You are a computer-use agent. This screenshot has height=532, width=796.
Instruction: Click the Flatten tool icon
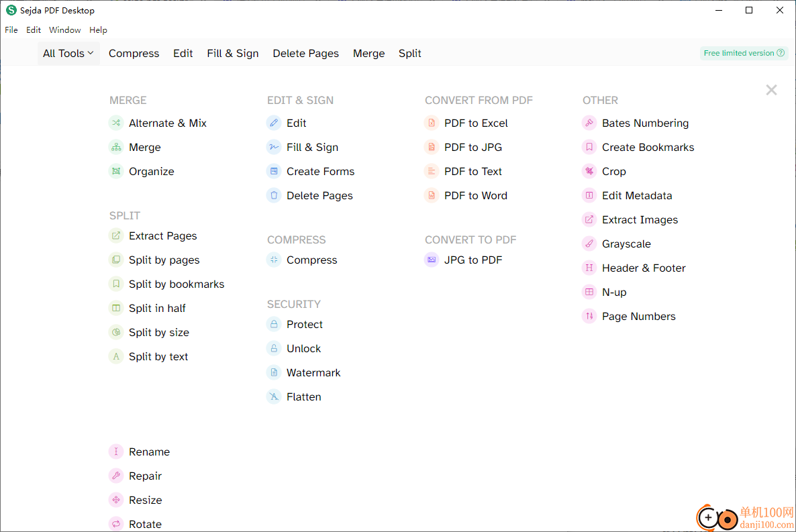274,396
